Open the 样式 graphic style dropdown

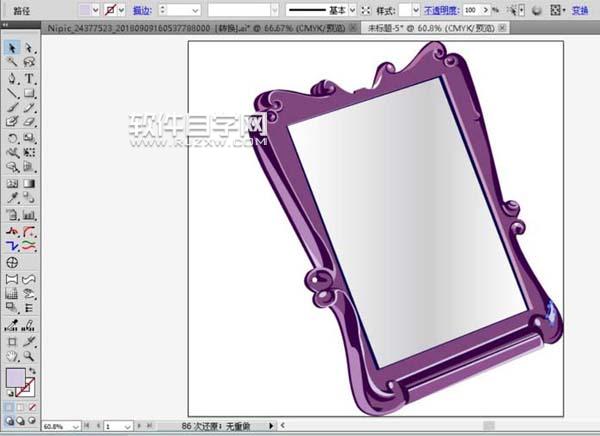(x=416, y=10)
